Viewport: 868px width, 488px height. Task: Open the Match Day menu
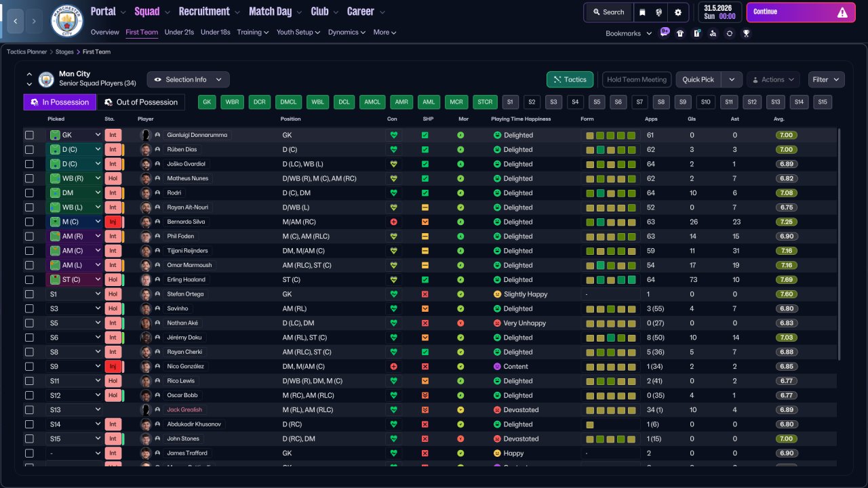[275, 12]
